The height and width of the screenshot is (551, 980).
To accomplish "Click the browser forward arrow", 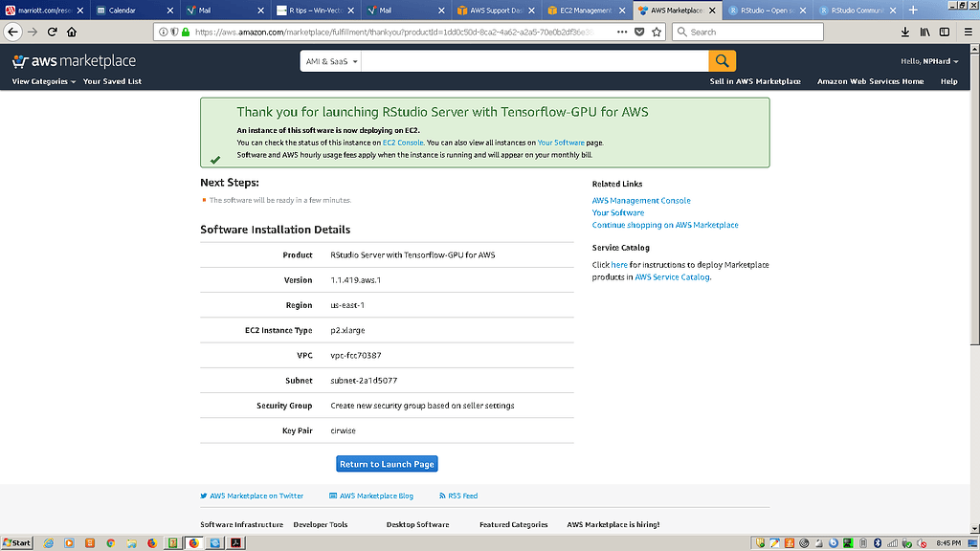I will (x=33, y=32).
